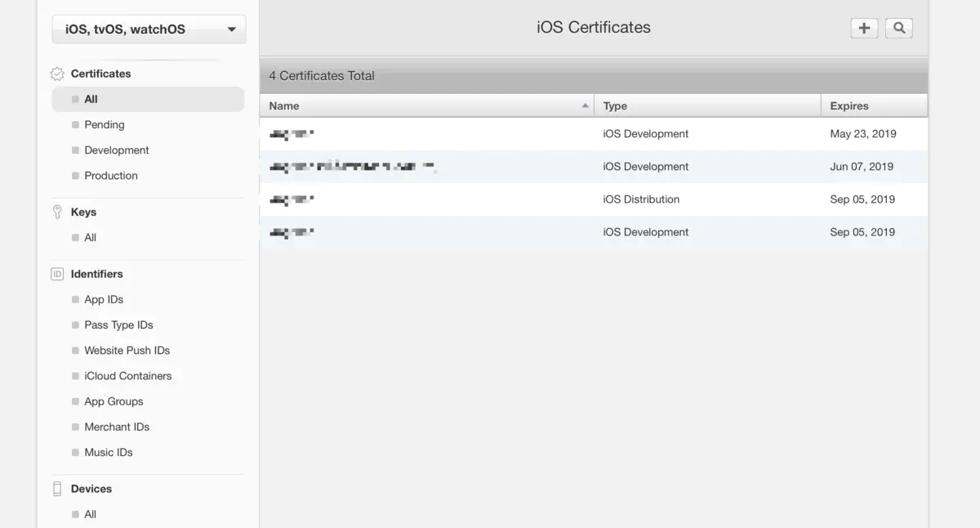Open Music IDs
This screenshot has height=528, width=980.
[x=109, y=452]
